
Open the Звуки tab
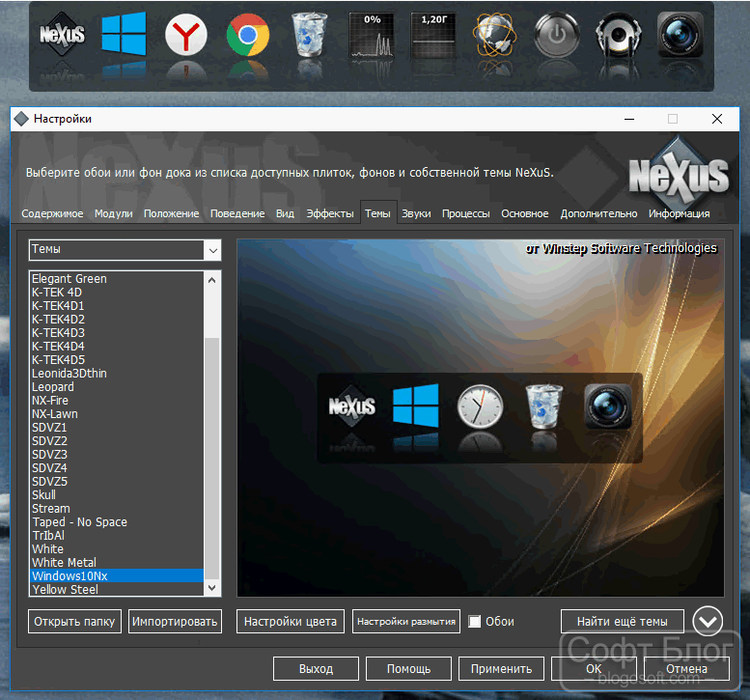coord(416,213)
